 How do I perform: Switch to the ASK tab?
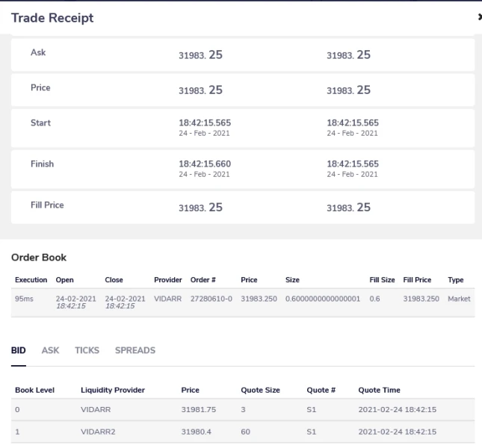[51, 350]
